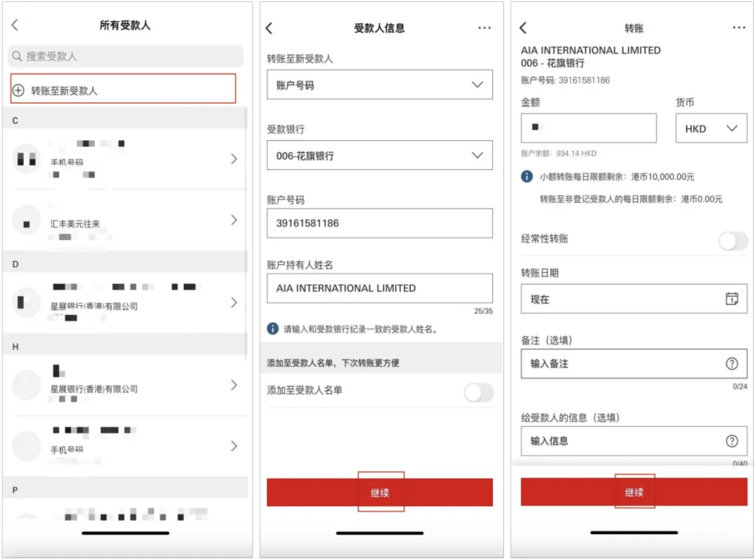
Task: Click the 输入备注 remarks field
Action: coord(634,364)
